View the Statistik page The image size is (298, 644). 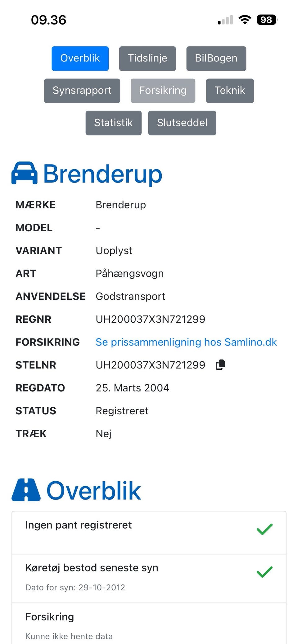[113, 123]
